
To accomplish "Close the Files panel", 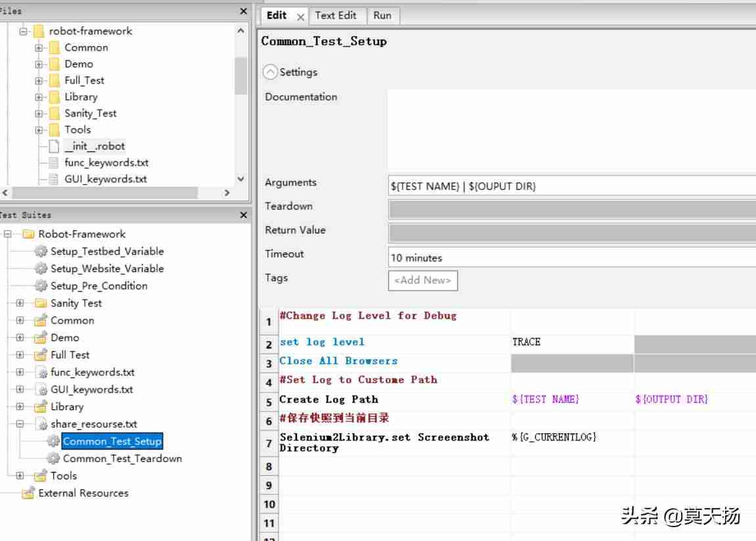I will pos(244,11).
